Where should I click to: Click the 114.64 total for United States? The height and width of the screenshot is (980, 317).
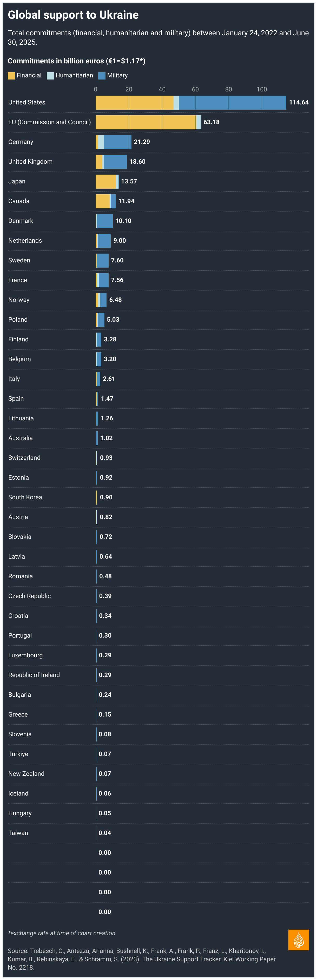[299, 102]
